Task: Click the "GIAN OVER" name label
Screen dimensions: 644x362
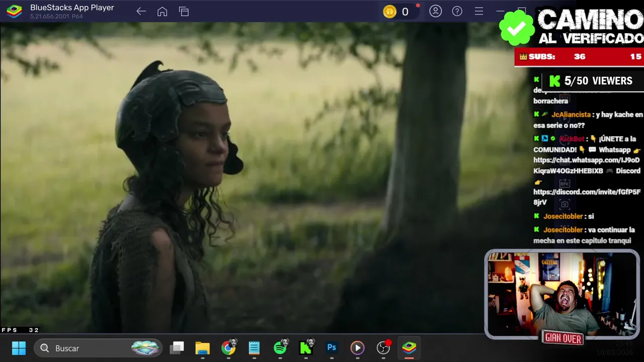Action: coord(563,339)
